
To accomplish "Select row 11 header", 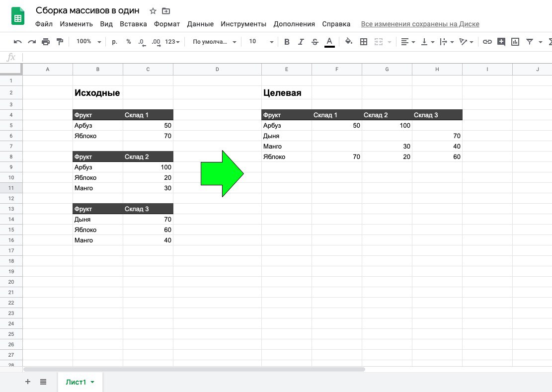I will click(x=11, y=188).
